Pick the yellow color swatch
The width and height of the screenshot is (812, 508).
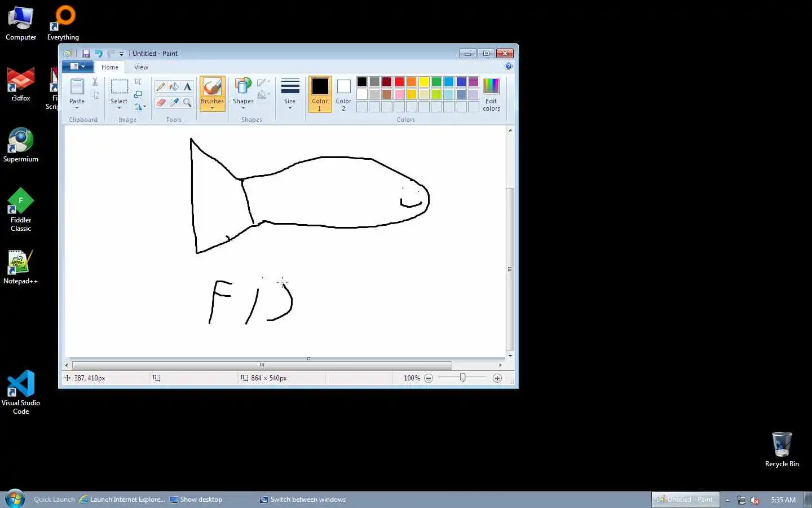(424, 82)
